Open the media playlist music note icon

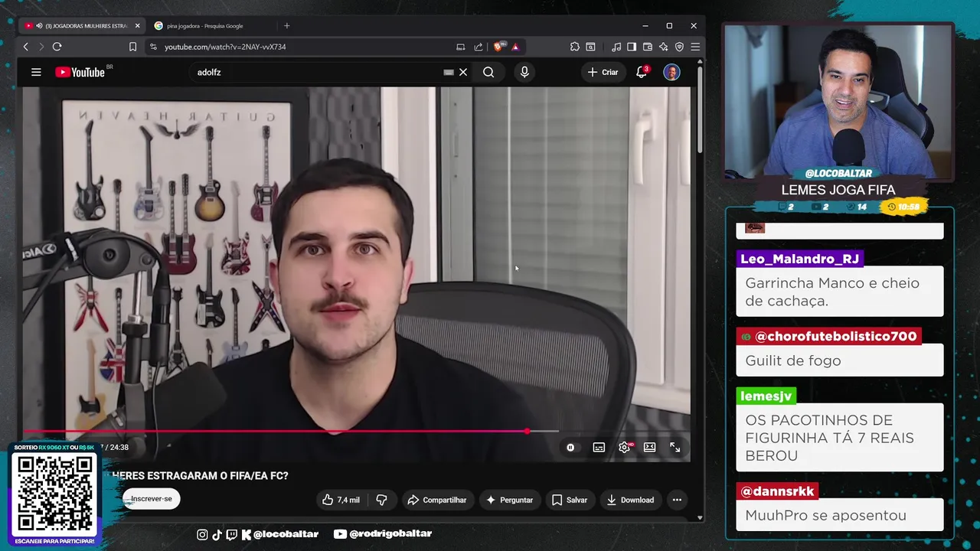[616, 47]
